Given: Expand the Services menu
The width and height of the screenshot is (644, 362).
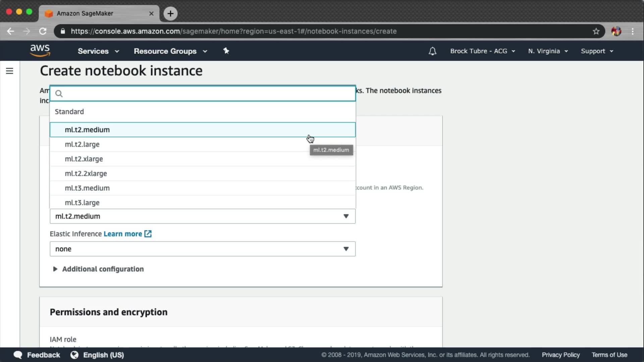Looking at the screenshot, I should (x=98, y=51).
